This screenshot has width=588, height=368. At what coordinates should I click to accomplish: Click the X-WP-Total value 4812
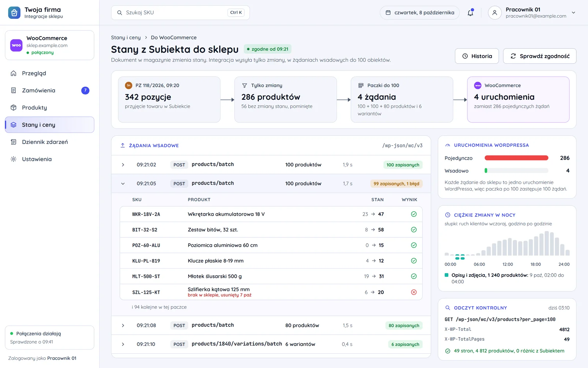tap(564, 329)
